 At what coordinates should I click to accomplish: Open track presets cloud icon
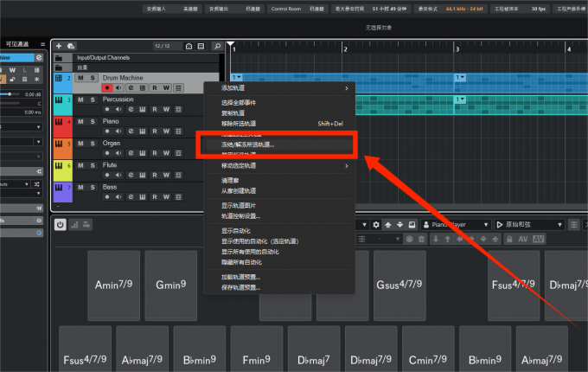click(71, 46)
